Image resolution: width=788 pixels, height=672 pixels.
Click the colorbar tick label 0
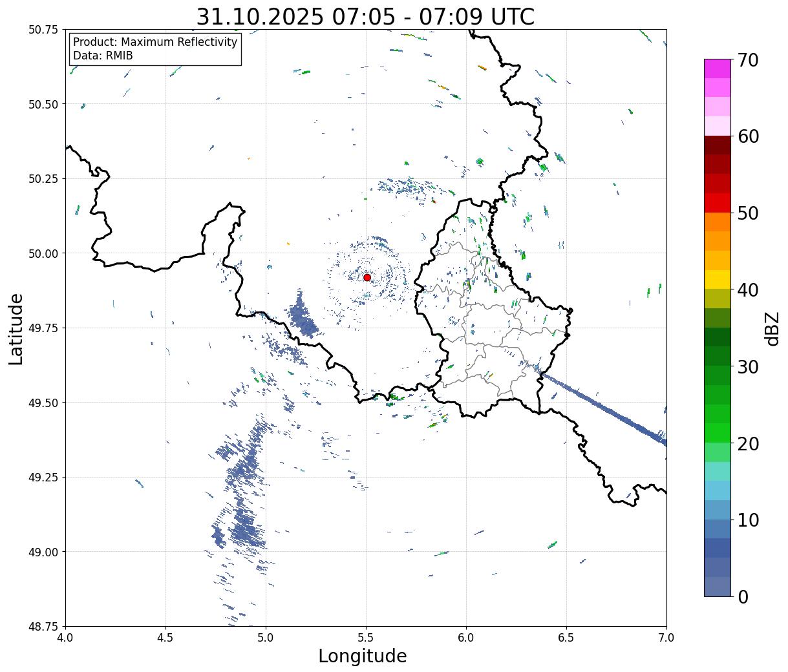(742, 596)
